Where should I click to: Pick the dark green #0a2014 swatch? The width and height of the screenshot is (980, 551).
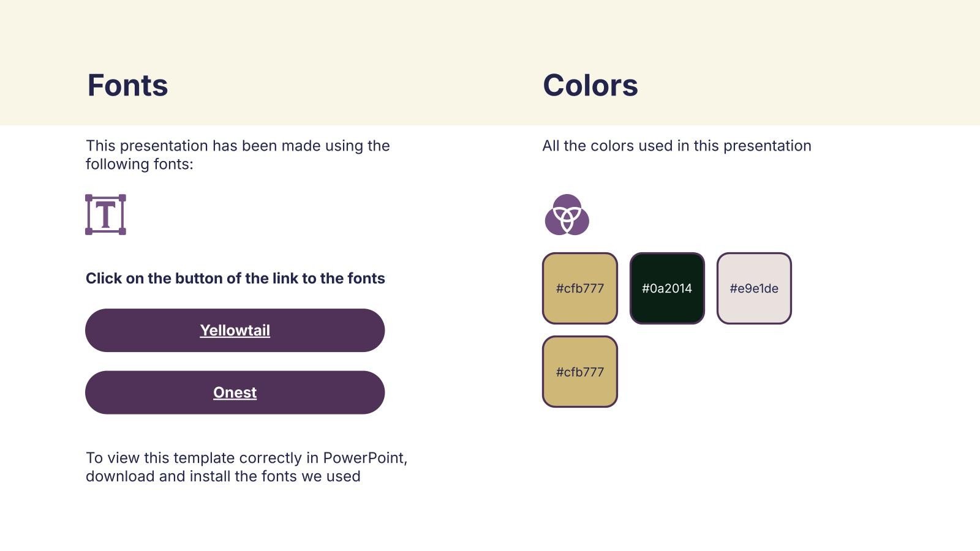[x=667, y=288]
